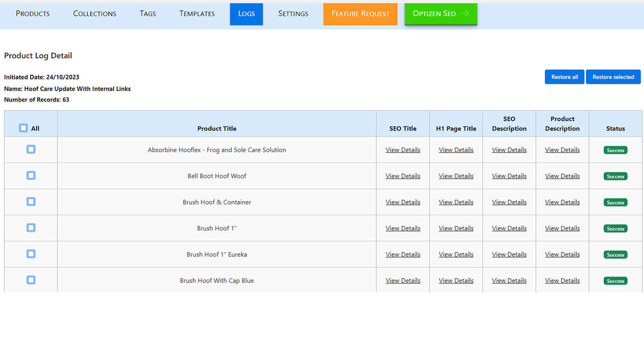Check the Brush Hoof With Cap Blue checkbox
Viewport: 644px width, 362px height.
(31, 280)
